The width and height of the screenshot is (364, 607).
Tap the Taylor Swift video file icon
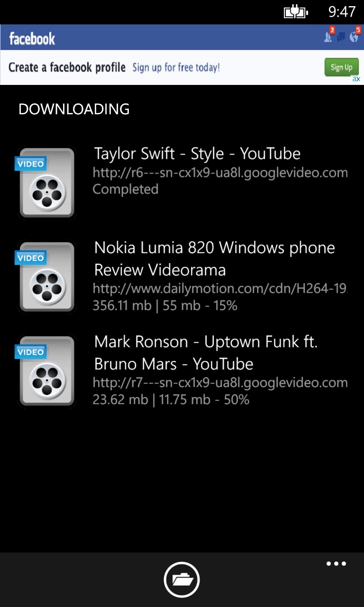pyautogui.click(x=46, y=183)
